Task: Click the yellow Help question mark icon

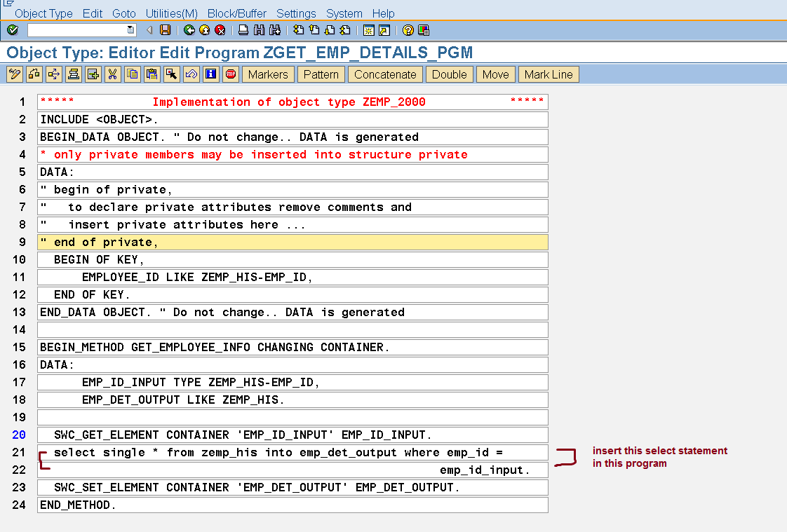Action: (408, 30)
